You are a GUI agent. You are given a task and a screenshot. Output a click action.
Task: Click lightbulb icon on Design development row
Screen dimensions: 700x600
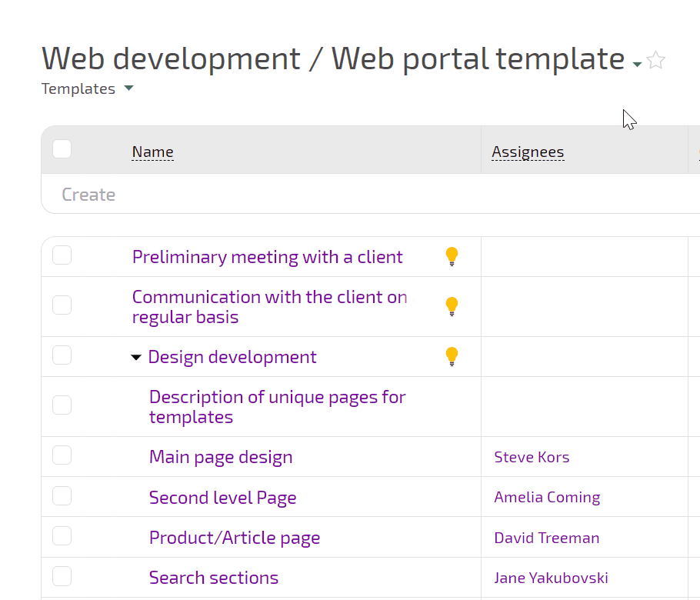(x=452, y=357)
